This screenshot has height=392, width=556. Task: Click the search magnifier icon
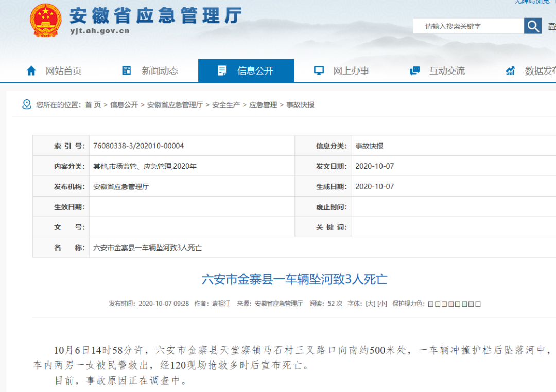(x=533, y=25)
